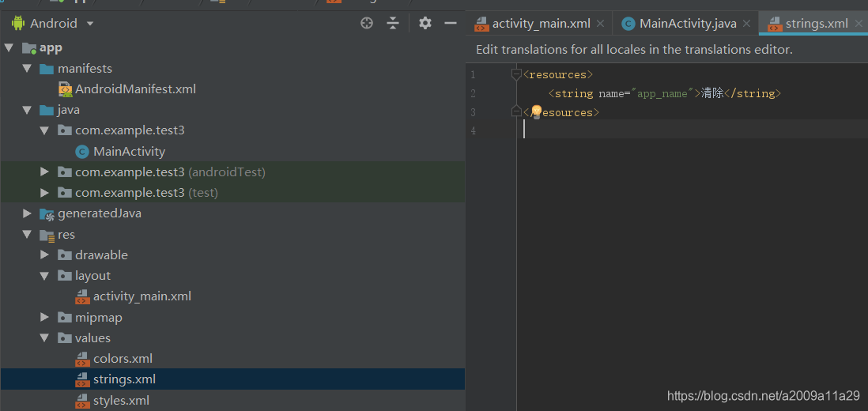Click the Android robot icon

pyautogui.click(x=17, y=23)
